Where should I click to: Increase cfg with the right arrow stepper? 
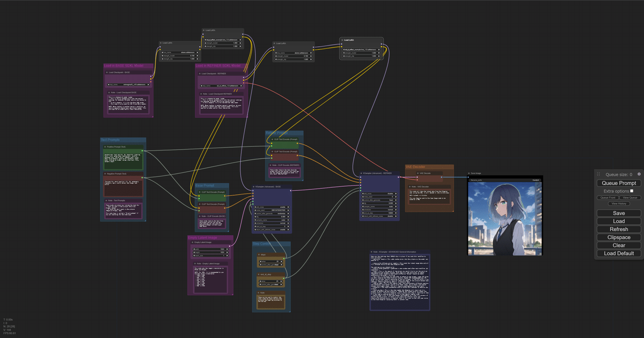tap(288, 217)
